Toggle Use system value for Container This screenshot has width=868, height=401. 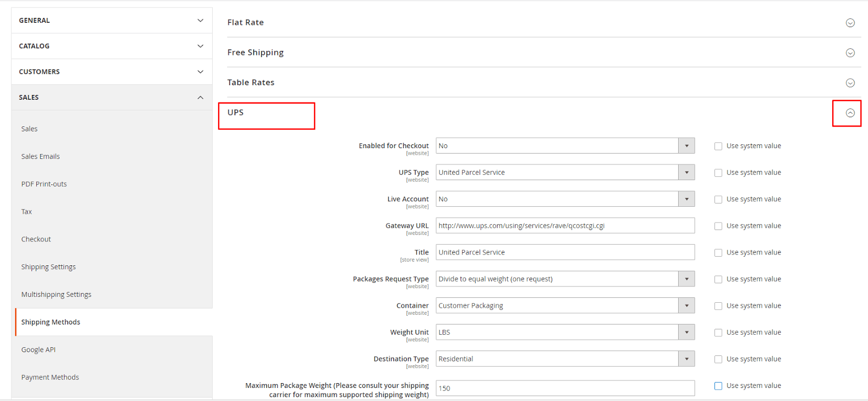[x=718, y=305]
